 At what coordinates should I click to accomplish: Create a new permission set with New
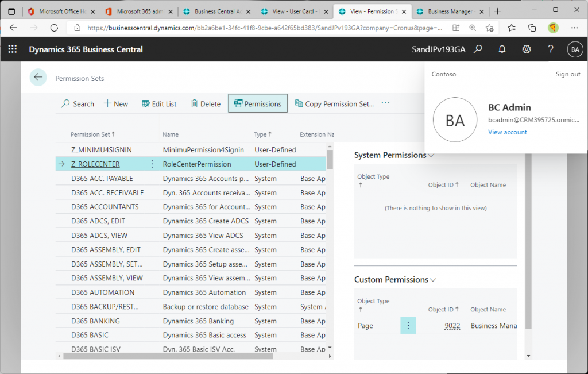(x=116, y=104)
